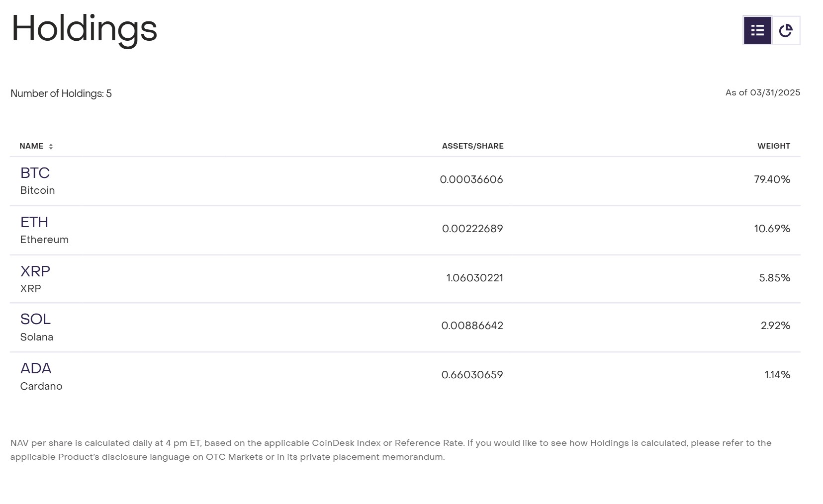Click the Solana name label
This screenshot has height=504, width=823.
click(x=37, y=337)
